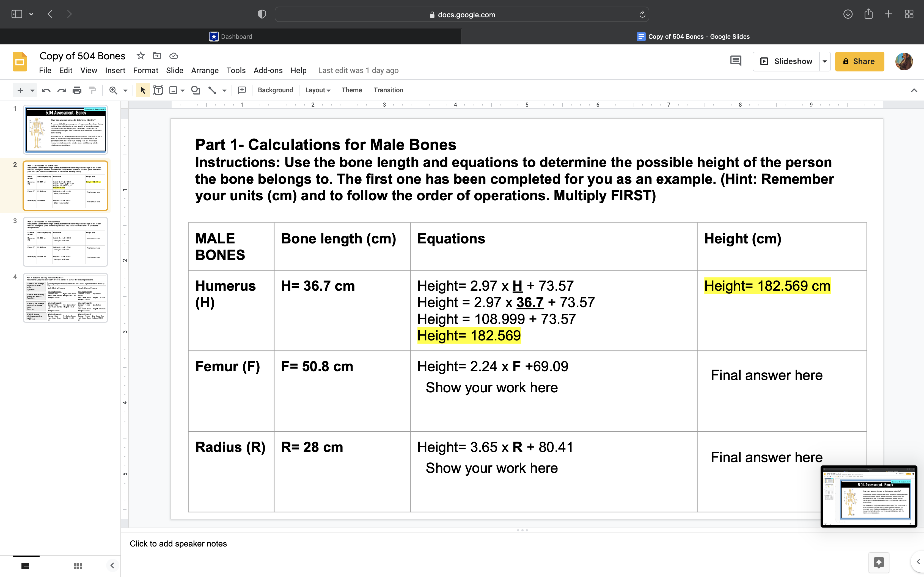924x577 pixels.
Task: Open the Insert menu
Action: 115,70
